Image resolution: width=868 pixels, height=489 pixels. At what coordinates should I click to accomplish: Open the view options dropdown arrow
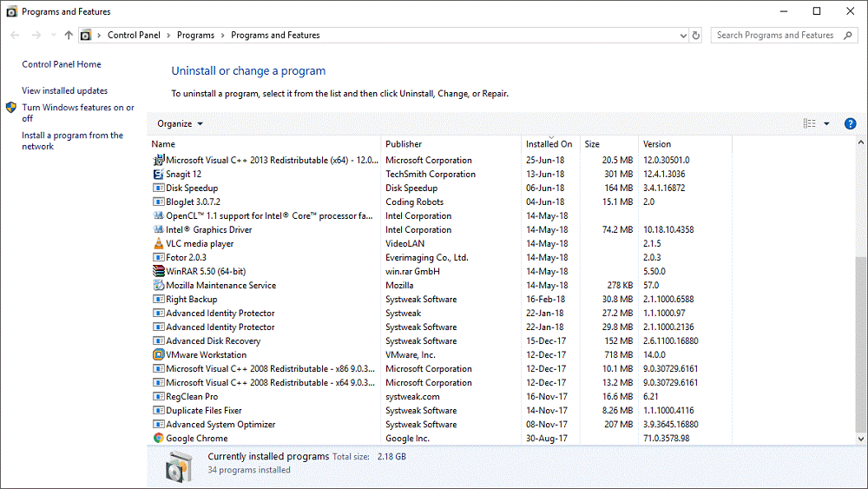pos(826,124)
